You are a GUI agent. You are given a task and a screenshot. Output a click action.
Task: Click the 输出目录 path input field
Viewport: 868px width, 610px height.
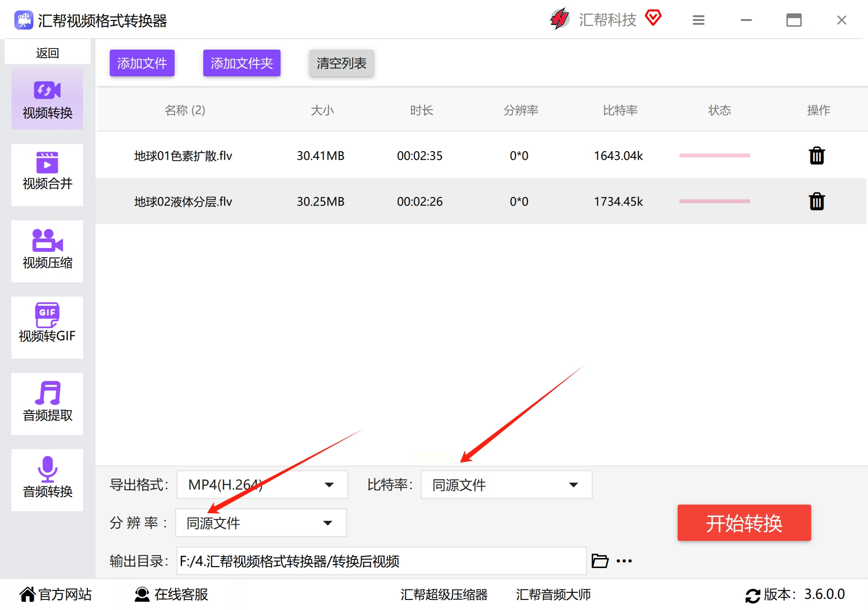pyautogui.click(x=381, y=561)
